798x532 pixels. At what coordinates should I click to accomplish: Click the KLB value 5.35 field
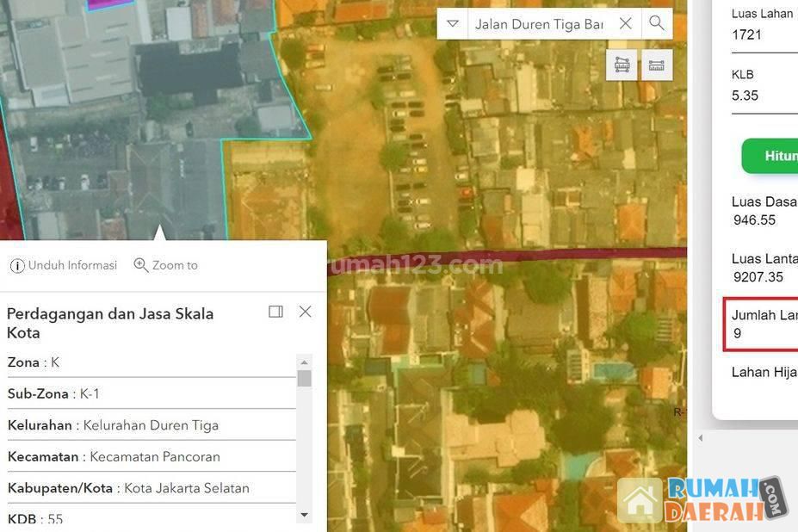[745, 96]
